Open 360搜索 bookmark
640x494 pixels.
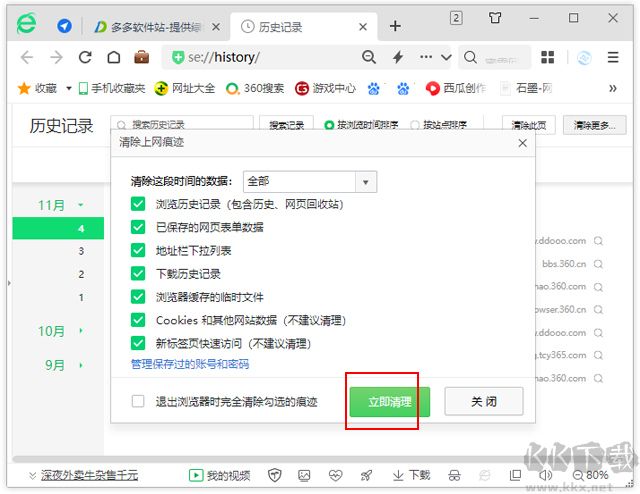(255, 88)
